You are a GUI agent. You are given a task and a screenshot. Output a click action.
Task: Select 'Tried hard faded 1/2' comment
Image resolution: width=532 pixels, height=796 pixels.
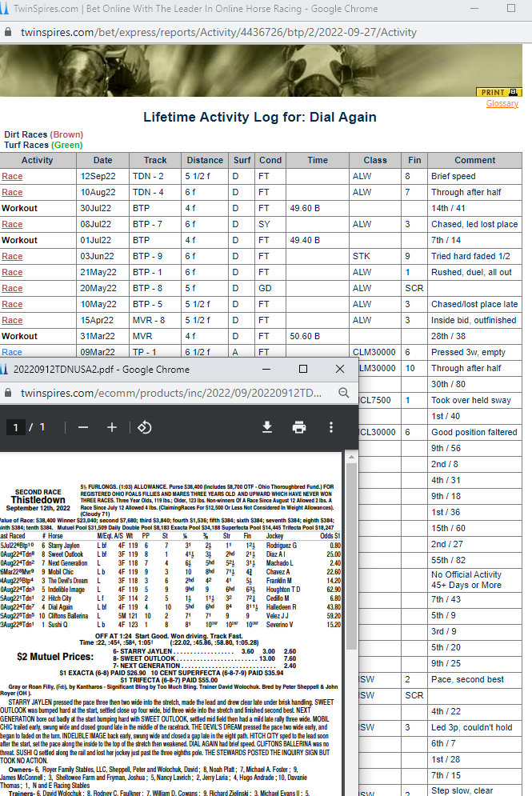point(470,256)
